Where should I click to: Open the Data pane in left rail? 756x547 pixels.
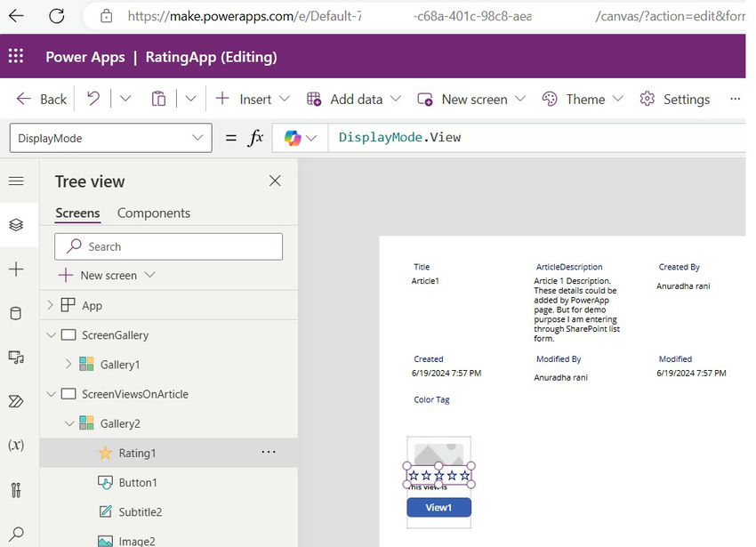tap(16, 313)
